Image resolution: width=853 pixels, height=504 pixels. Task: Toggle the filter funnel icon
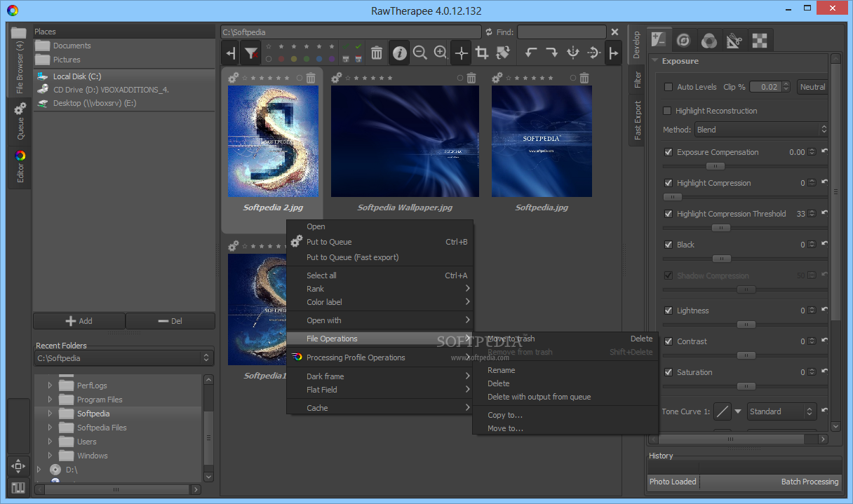pyautogui.click(x=250, y=53)
